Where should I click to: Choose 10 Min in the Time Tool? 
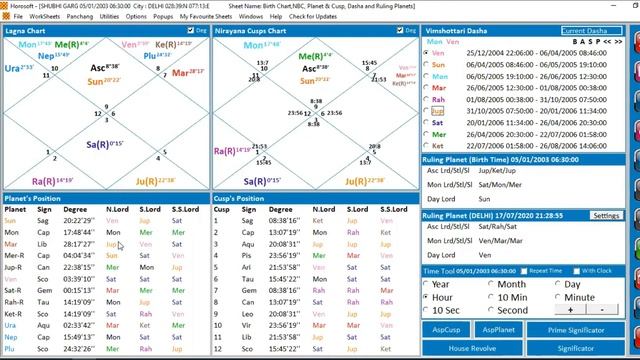coord(491,297)
